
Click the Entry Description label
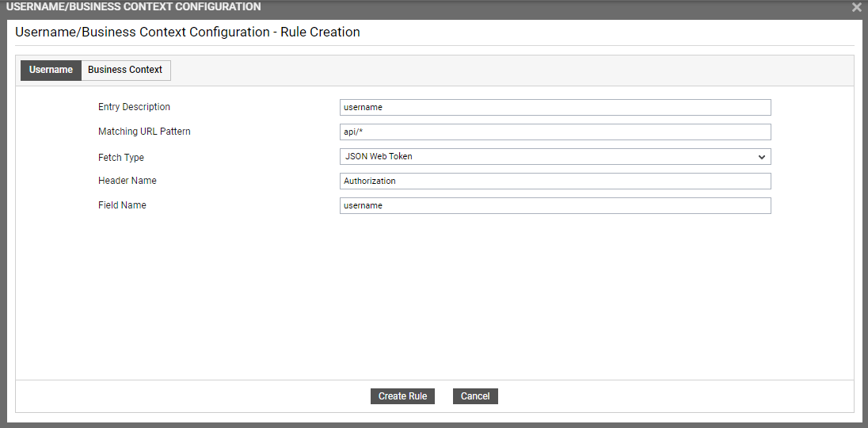134,107
